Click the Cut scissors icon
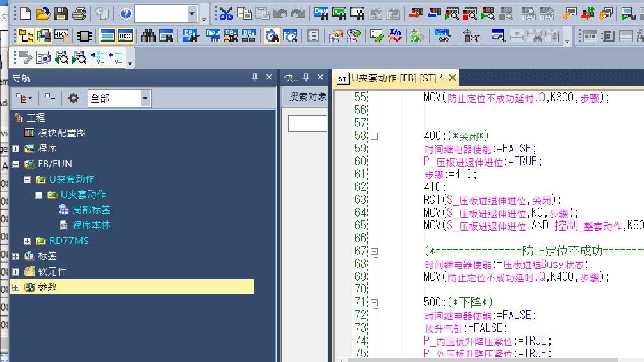This screenshot has width=644, height=362. click(x=226, y=13)
